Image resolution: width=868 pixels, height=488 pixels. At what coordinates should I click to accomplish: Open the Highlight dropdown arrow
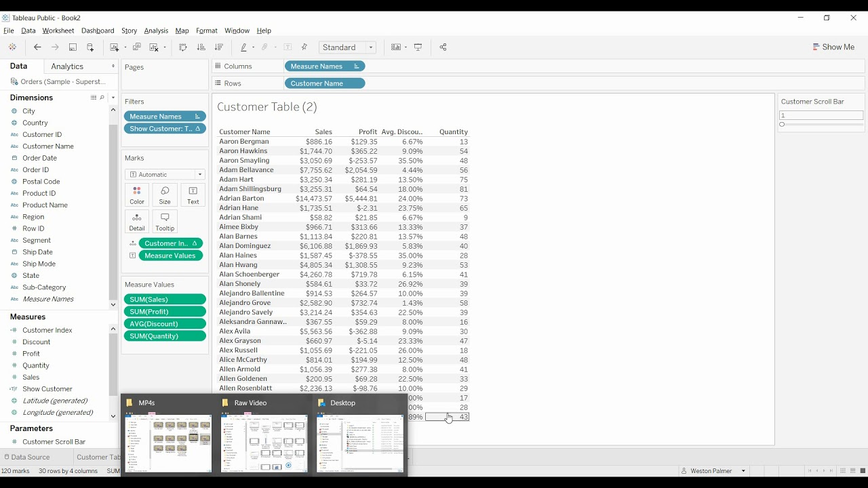click(x=253, y=47)
